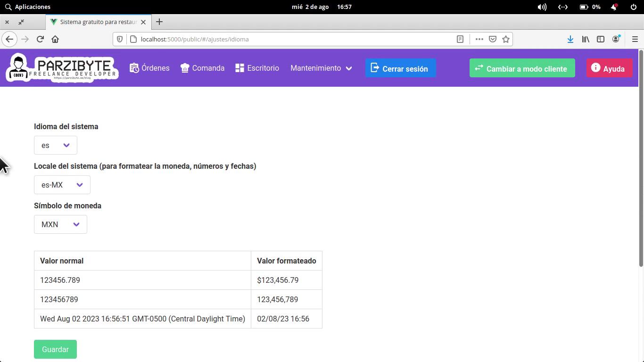Open Firefox downloads panel

(x=570, y=39)
